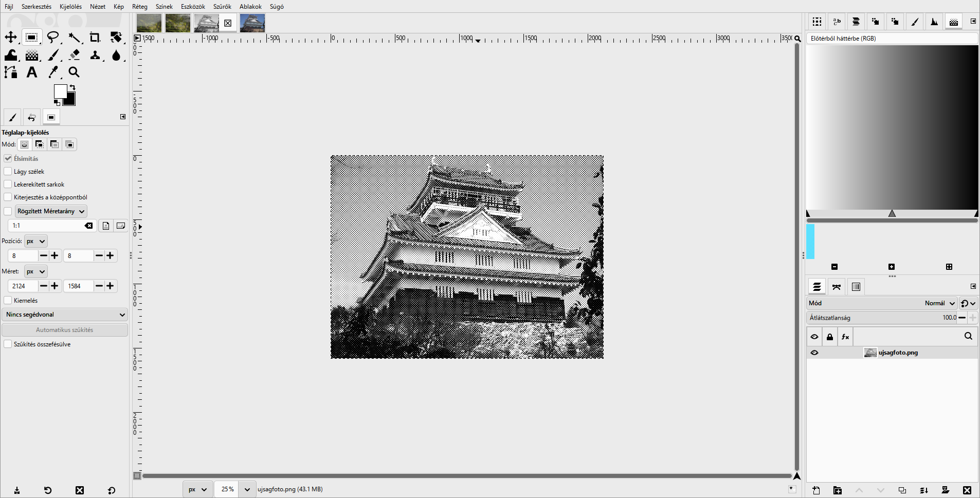Hide the ujsagfoto.png layer
The width and height of the screenshot is (980, 498).
click(814, 353)
